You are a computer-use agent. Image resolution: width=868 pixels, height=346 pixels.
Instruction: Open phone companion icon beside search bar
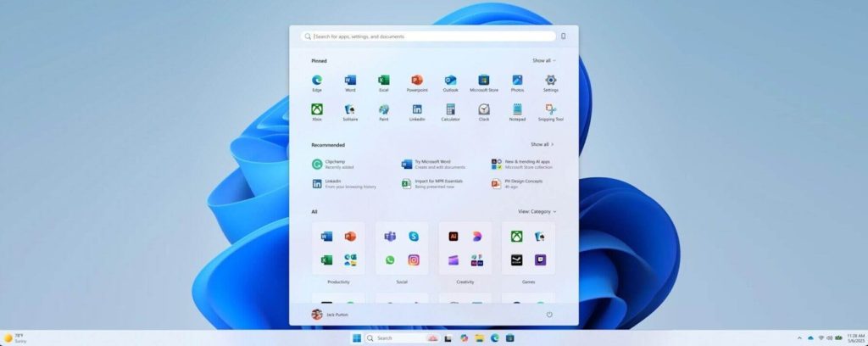click(x=563, y=36)
